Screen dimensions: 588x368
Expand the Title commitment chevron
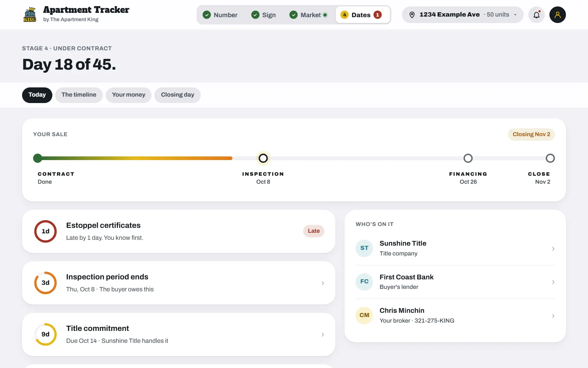[x=322, y=335]
